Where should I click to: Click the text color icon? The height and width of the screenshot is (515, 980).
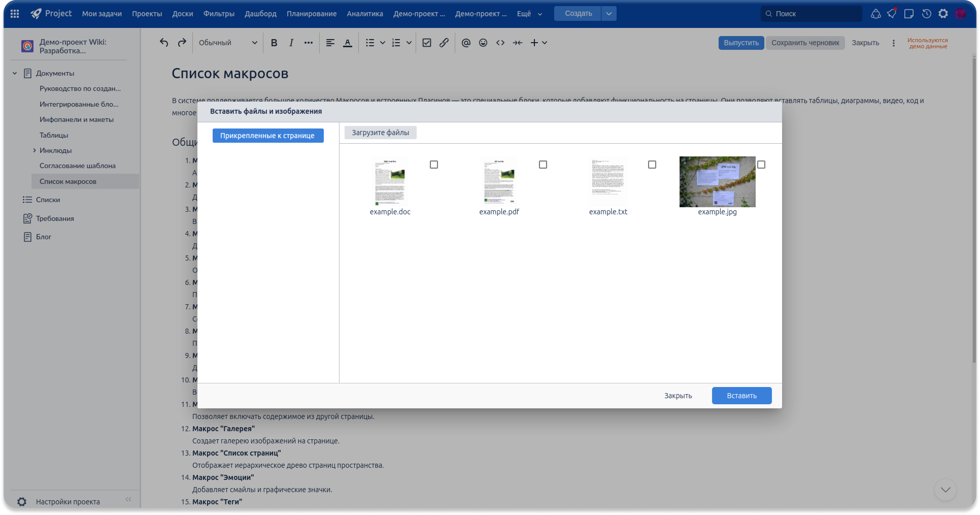(x=347, y=43)
